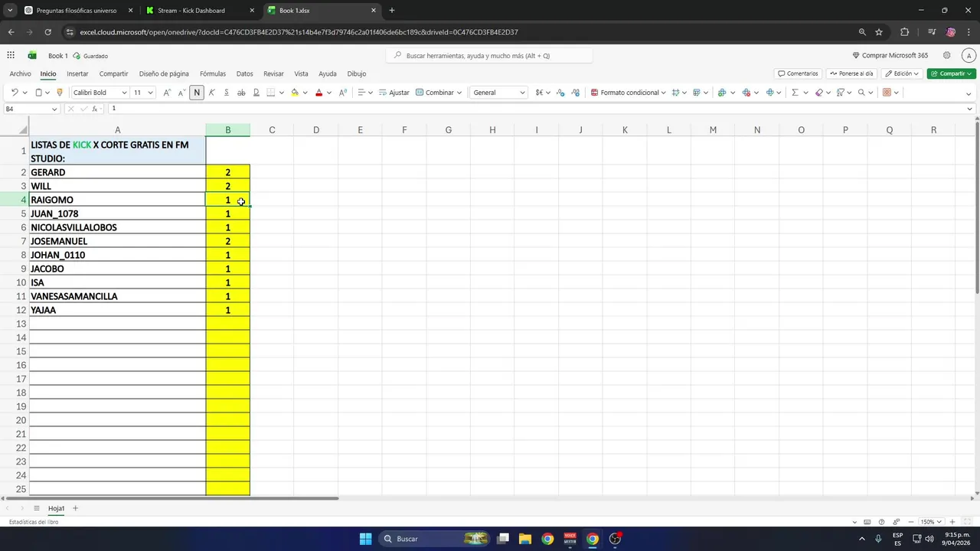
Task: Click the text alignment icon
Action: [361, 93]
